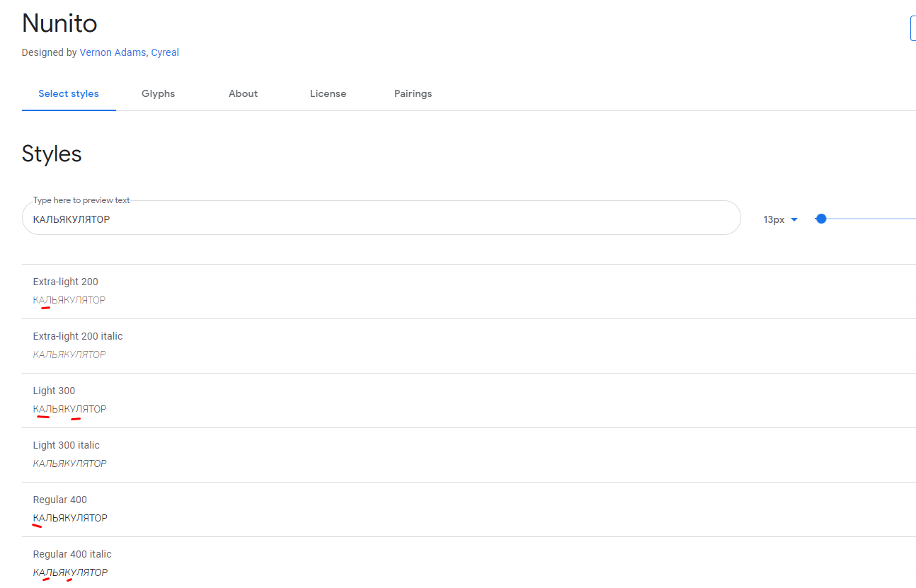View the License tab
This screenshot has width=916, height=588.
pos(328,93)
